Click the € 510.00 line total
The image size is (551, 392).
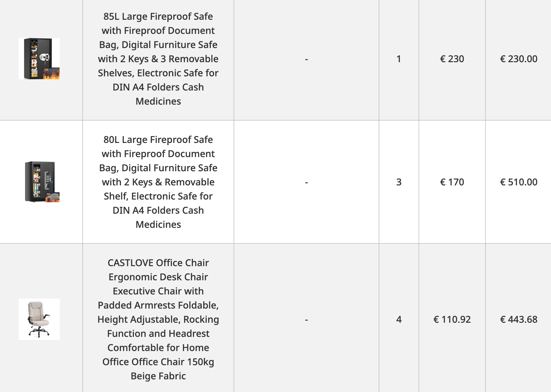tap(519, 182)
